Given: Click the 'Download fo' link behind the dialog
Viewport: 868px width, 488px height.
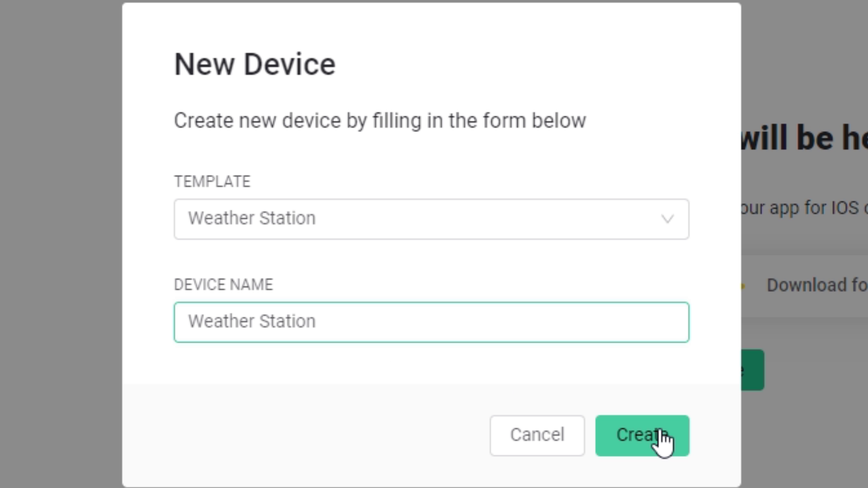Looking at the screenshot, I should tap(817, 285).
